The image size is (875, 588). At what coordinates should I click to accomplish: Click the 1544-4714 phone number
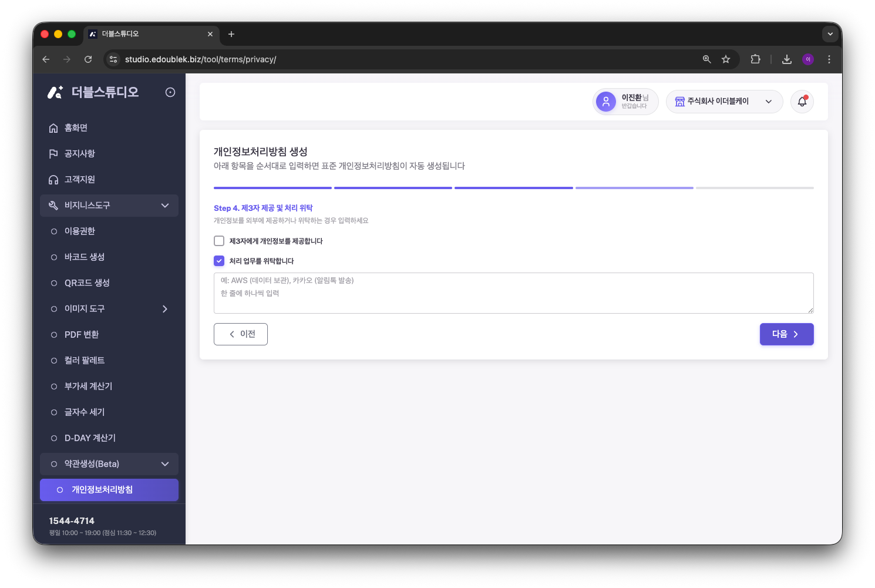72,521
